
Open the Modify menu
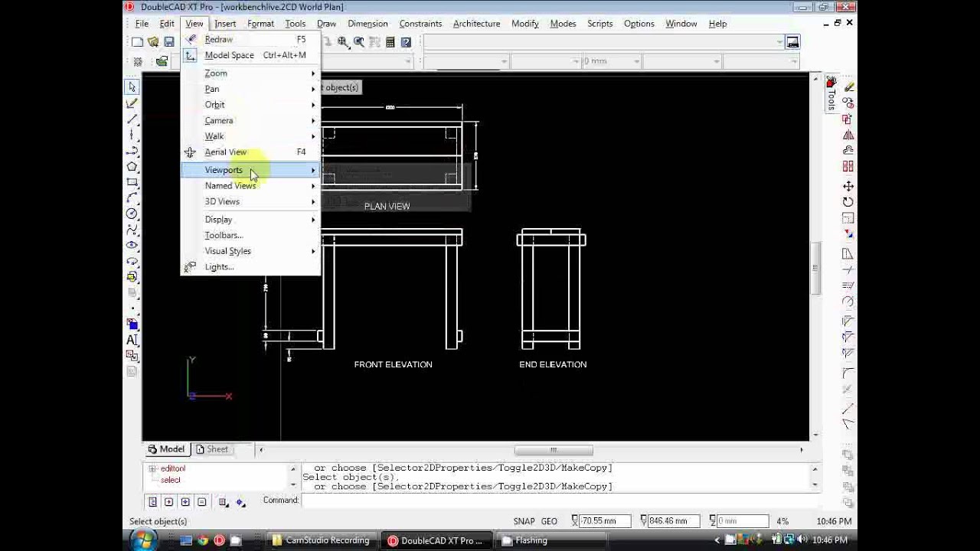[525, 24]
